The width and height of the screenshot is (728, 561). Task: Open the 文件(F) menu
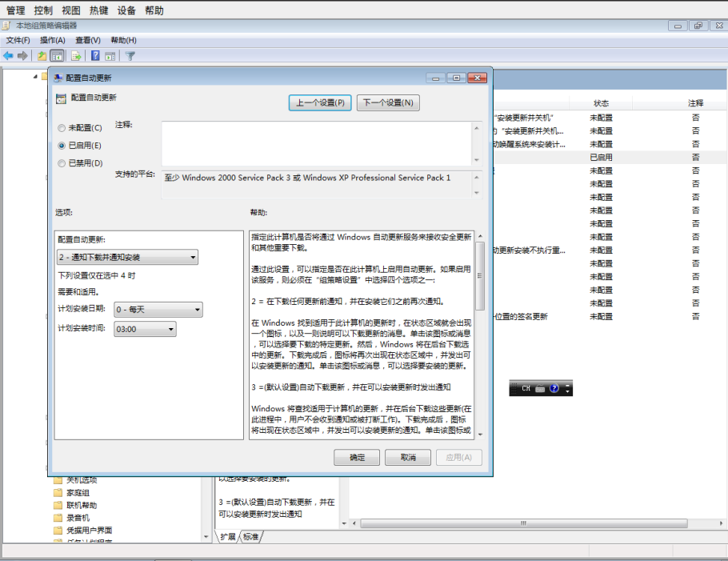[x=18, y=40]
